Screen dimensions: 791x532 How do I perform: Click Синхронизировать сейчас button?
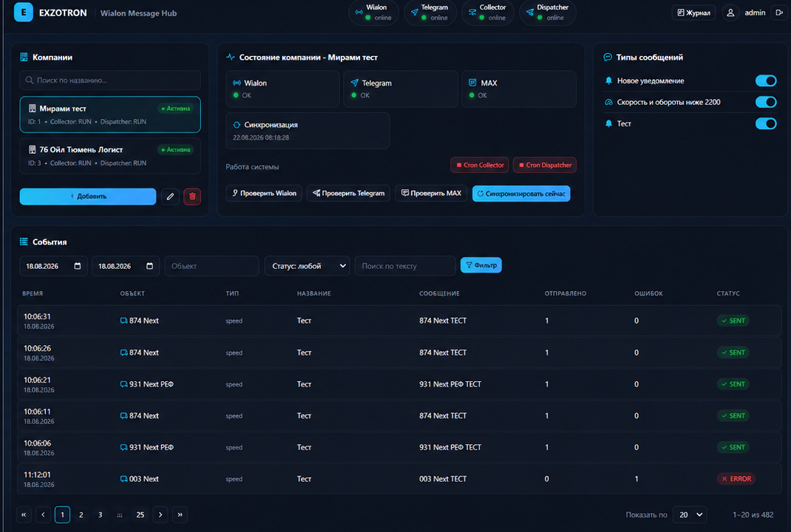pyautogui.click(x=521, y=194)
